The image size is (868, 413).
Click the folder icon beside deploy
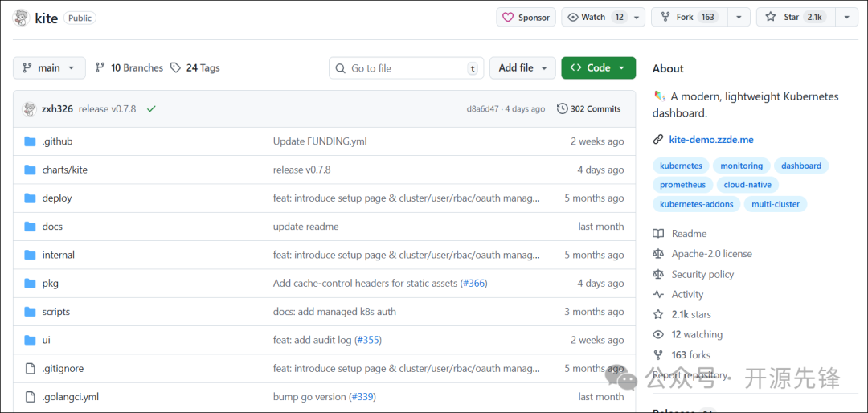(x=30, y=198)
